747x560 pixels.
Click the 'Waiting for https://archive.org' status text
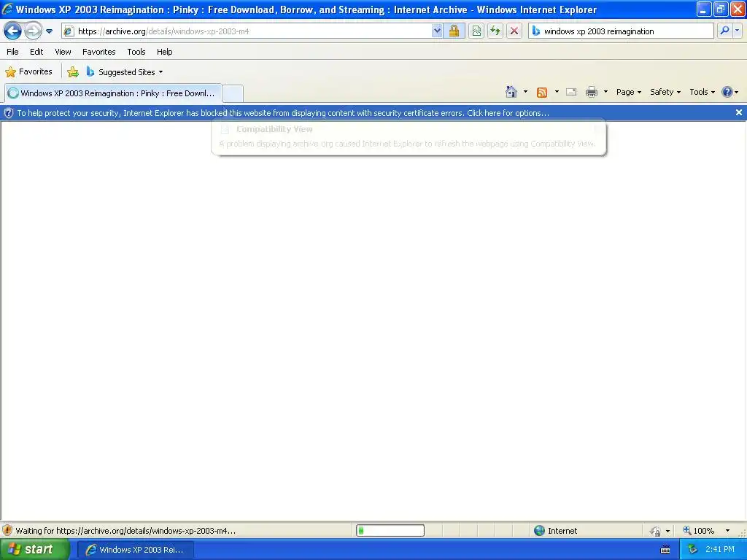125,531
